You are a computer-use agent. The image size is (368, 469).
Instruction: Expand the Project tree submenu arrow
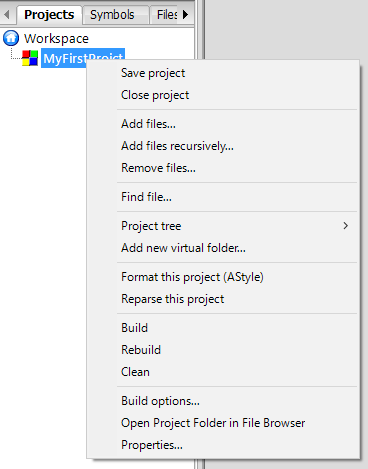click(346, 226)
